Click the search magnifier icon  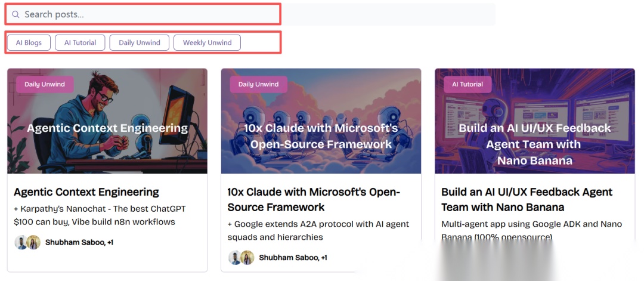click(16, 14)
